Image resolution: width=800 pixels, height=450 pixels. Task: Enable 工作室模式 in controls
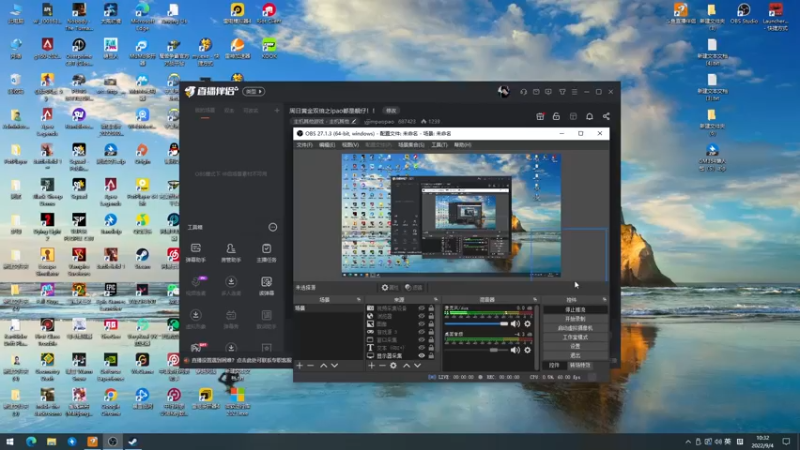pos(575,337)
